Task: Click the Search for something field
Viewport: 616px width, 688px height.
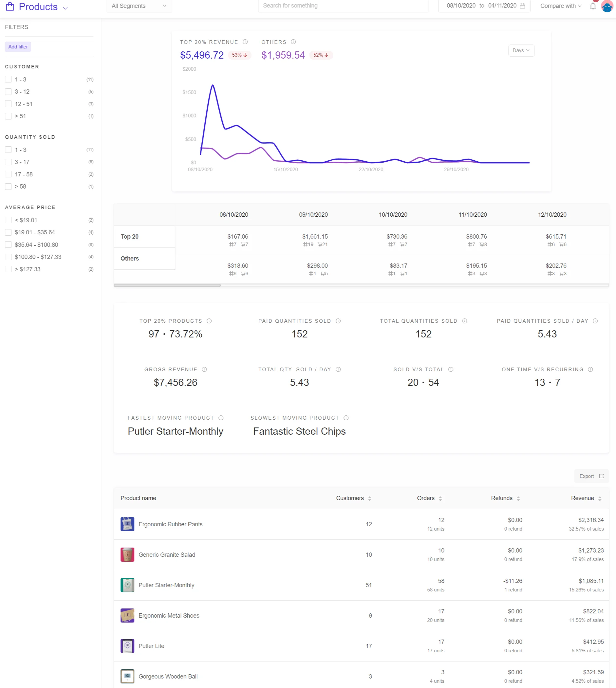Action: coord(343,6)
